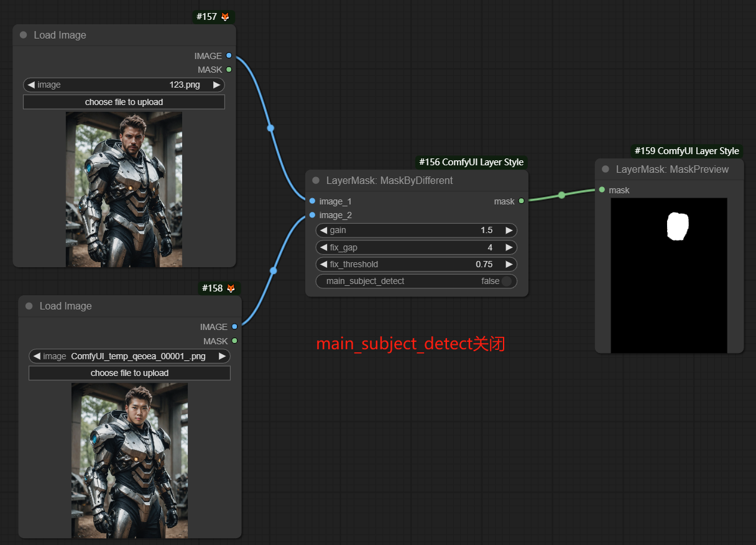Click the collapse dot on Load Image node #158
756x545 pixels.
pyautogui.click(x=29, y=306)
